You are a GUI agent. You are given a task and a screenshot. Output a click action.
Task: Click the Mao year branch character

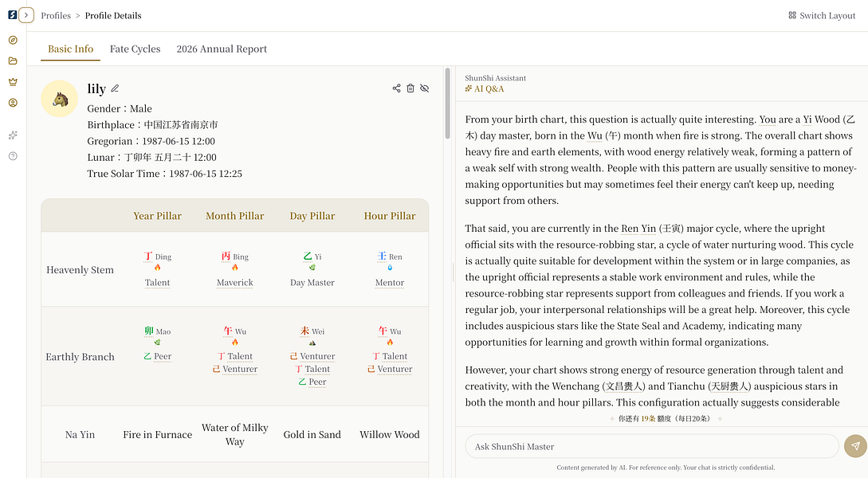pos(149,331)
